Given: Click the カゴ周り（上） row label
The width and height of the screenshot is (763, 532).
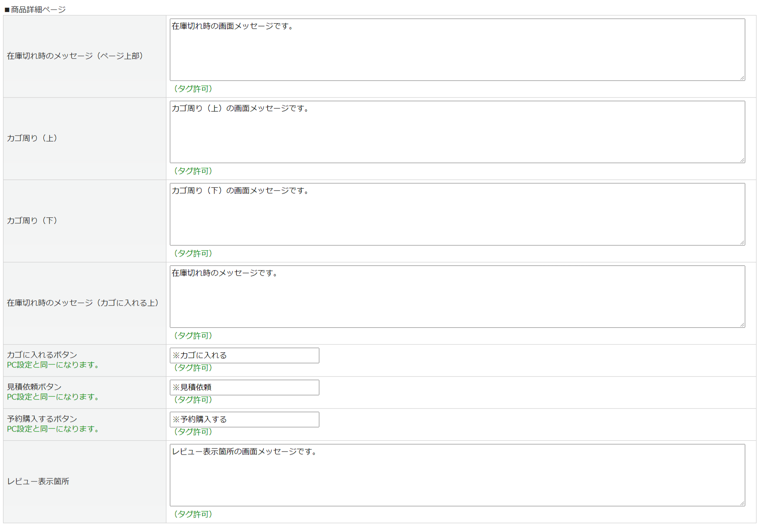Looking at the screenshot, I should [x=32, y=139].
